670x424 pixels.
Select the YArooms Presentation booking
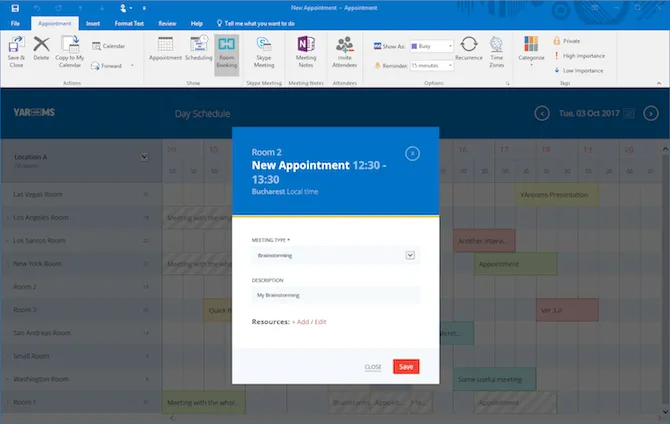556,194
